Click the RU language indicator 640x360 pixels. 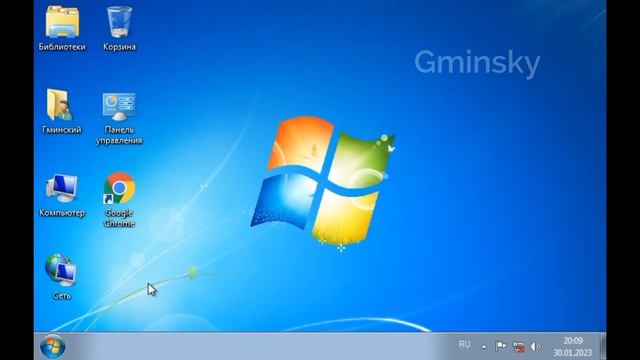[464, 344]
